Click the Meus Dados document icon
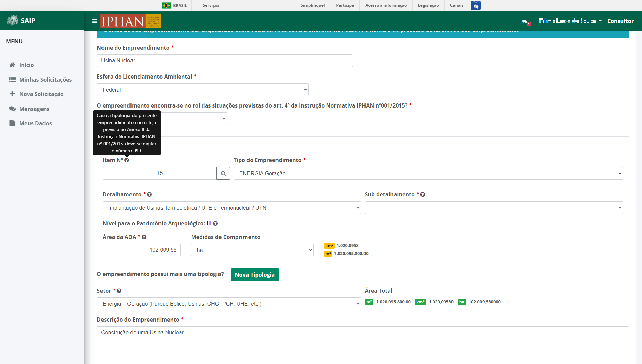The height and width of the screenshot is (364, 642). point(12,123)
